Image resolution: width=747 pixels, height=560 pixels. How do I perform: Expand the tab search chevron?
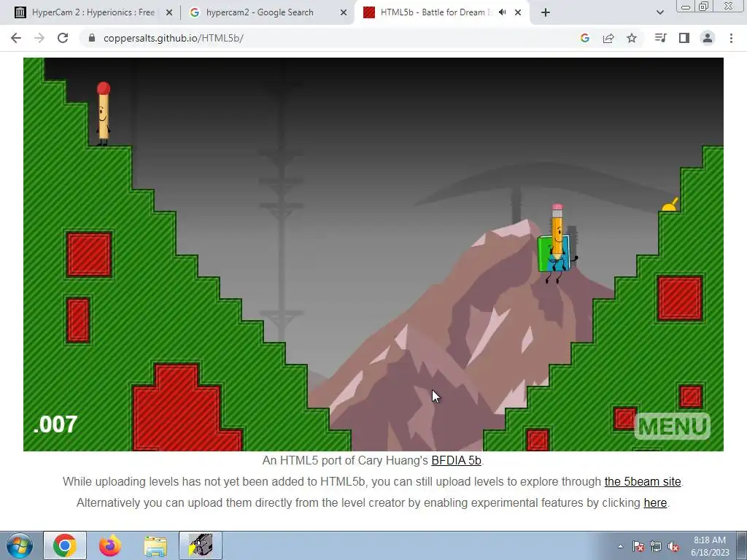click(659, 12)
